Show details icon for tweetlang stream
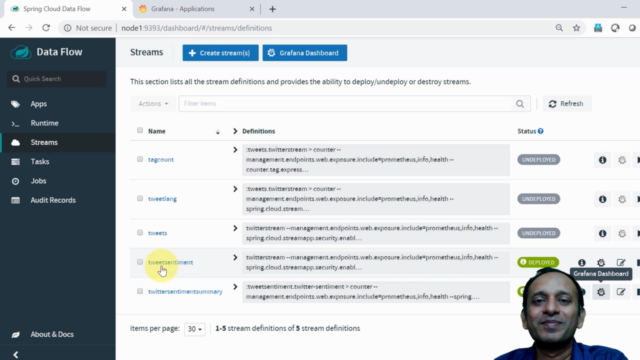This screenshot has height=360, width=640. coord(602,199)
